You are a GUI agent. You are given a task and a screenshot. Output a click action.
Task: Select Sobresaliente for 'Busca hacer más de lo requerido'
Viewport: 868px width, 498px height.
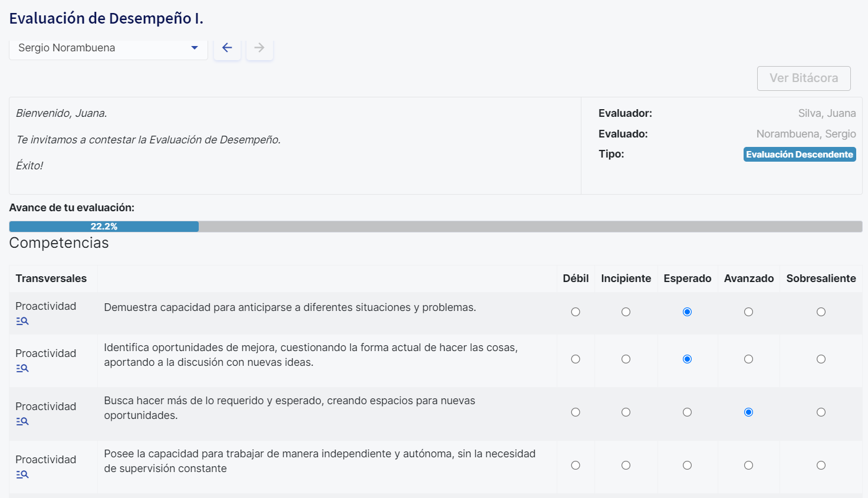click(x=821, y=412)
